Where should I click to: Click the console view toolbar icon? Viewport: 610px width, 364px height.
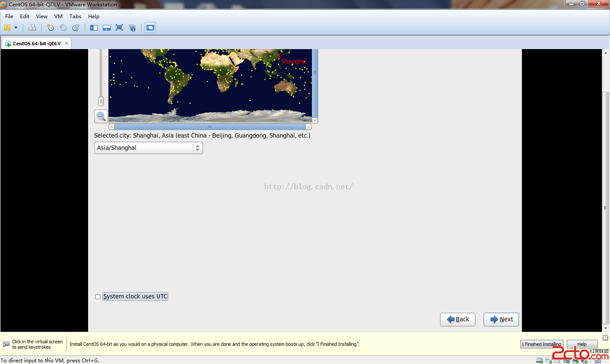pos(150,28)
